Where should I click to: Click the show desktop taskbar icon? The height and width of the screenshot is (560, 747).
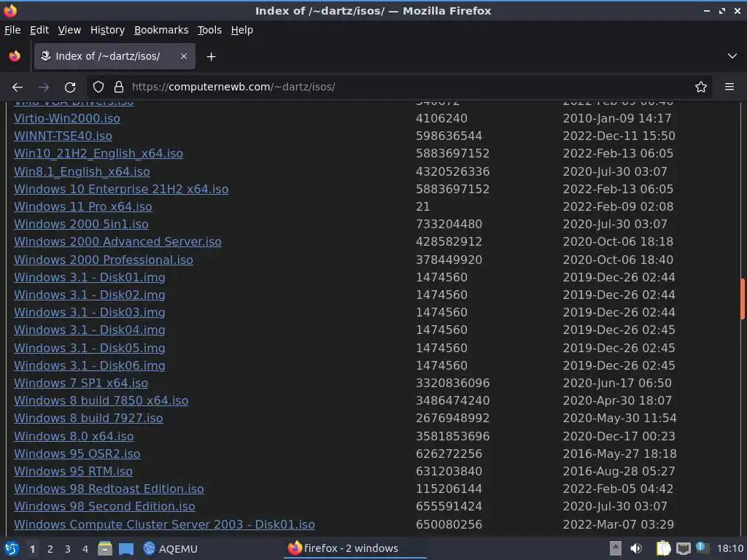[x=125, y=548]
